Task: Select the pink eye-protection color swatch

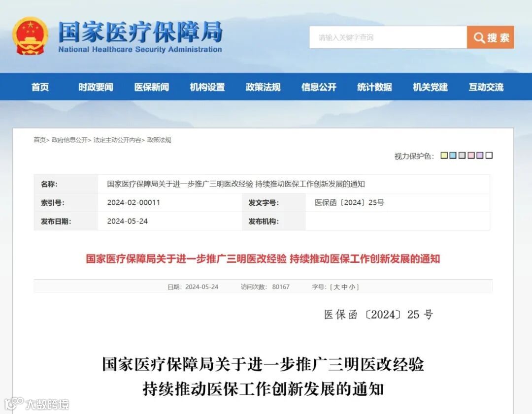Action: 471,155
